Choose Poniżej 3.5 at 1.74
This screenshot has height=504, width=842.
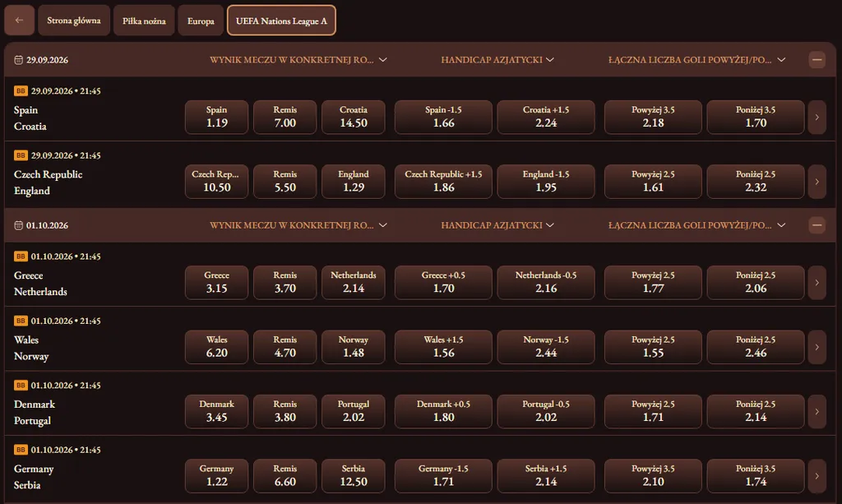[756, 475]
